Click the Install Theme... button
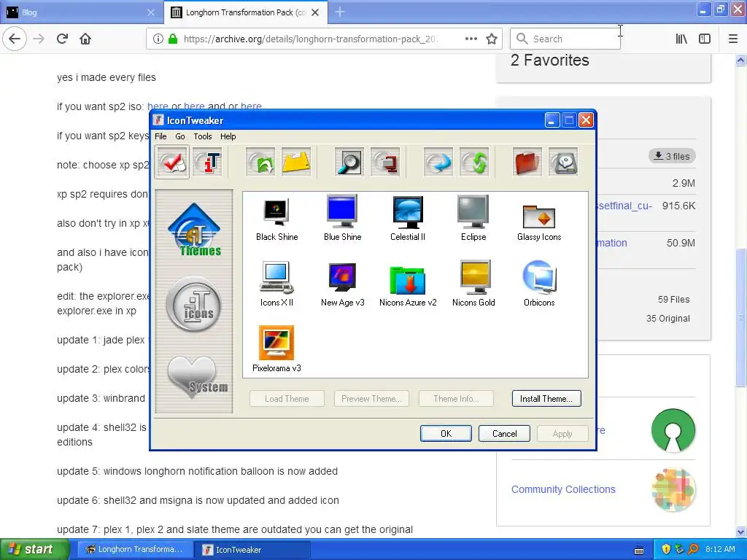Screen dimensions: 747x560 pos(546,399)
